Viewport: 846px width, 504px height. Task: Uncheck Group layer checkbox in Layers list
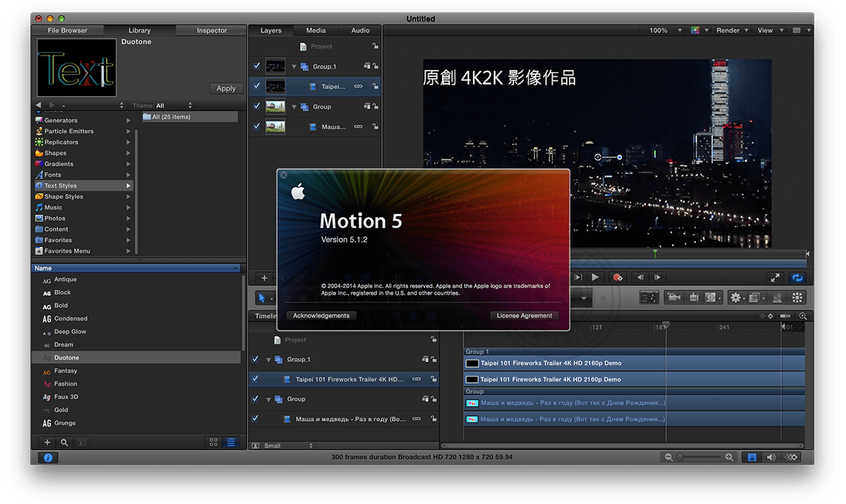click(x=257, y=106)
